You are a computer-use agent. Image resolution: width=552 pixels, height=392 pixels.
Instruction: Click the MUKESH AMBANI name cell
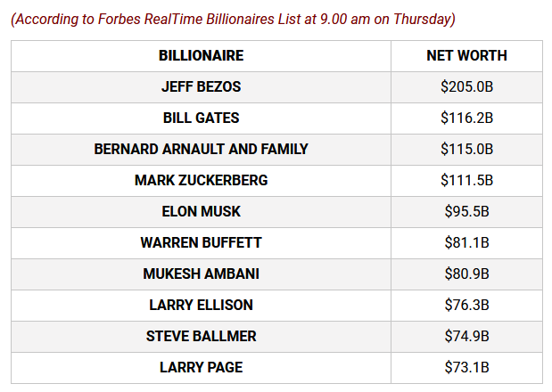201,274
